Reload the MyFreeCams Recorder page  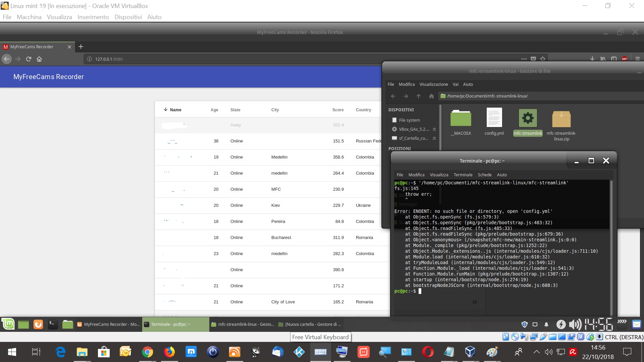point(29,59)
